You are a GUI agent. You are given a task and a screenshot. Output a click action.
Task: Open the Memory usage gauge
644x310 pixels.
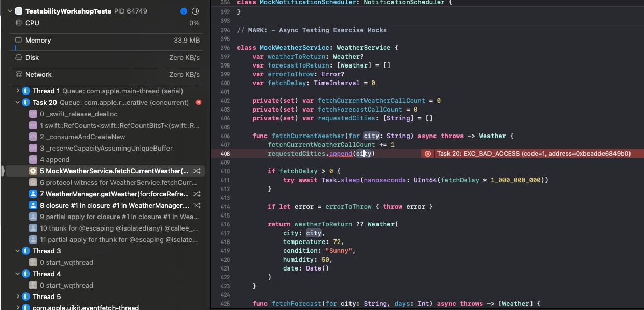click(x=38, y=41)
